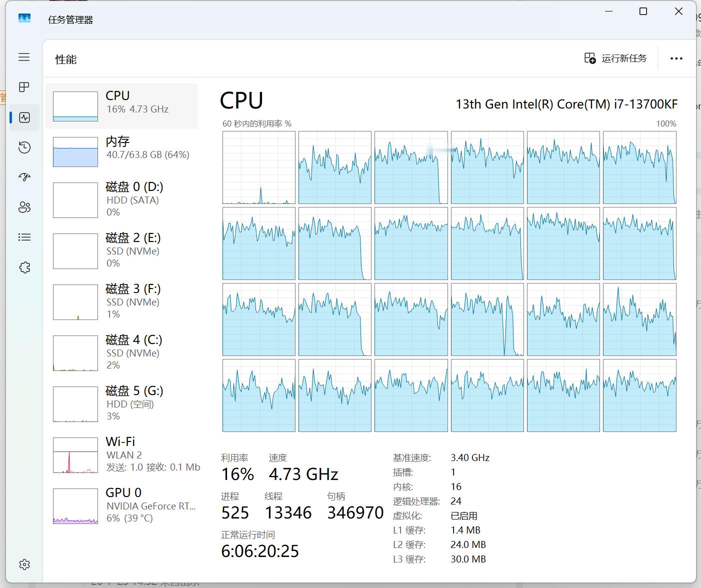The image size is (701, 588).
Task: Select 磁盘 5 (G:) entry
Action: [122, 404]
